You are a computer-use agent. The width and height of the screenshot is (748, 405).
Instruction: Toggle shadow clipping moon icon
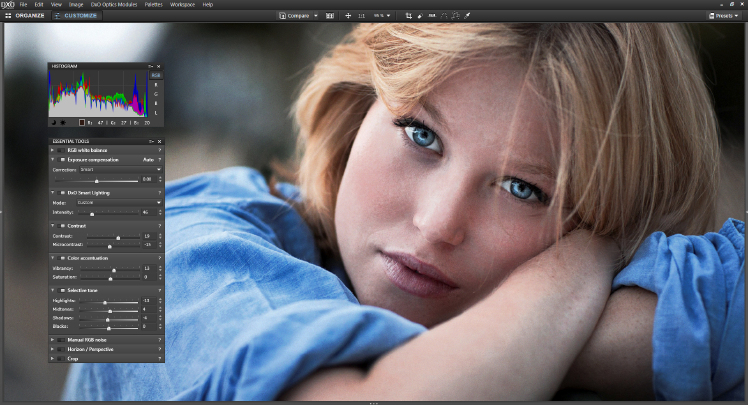point(54,123)
